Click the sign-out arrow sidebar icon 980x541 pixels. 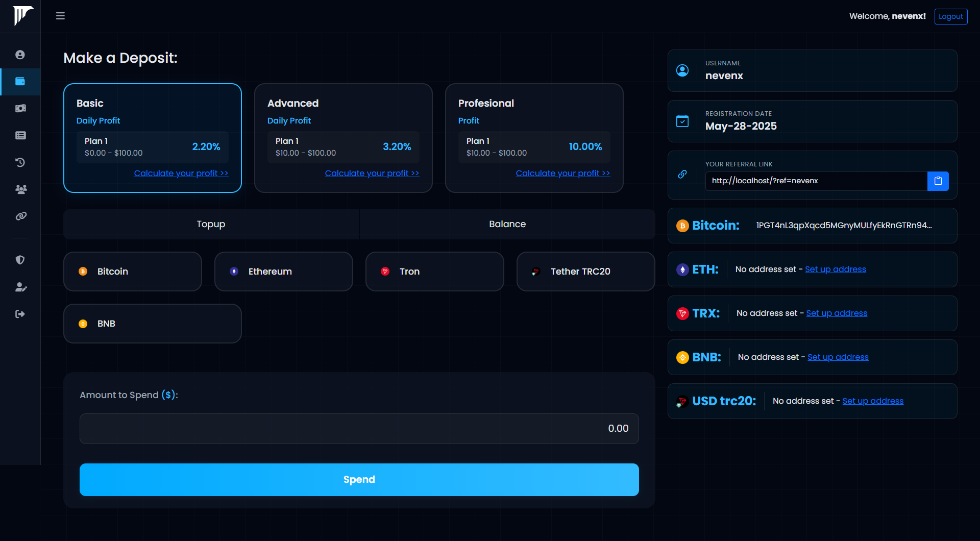coord(20,314)
